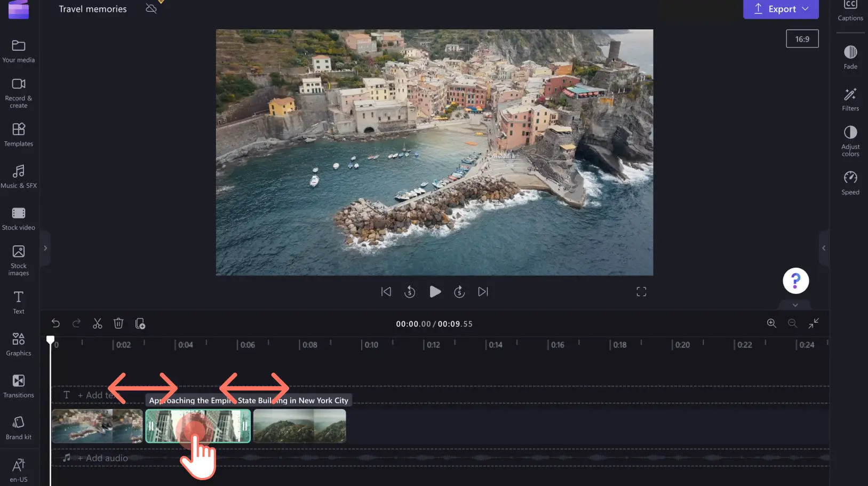
Task: Fit timeline to screen
Action: (814, 323)
